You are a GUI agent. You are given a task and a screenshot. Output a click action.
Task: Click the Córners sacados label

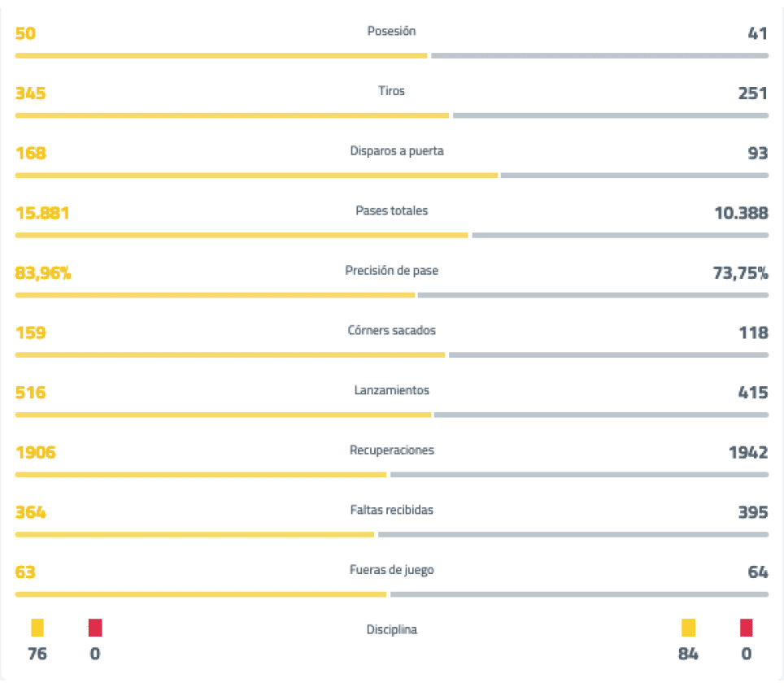click(391, 331)
